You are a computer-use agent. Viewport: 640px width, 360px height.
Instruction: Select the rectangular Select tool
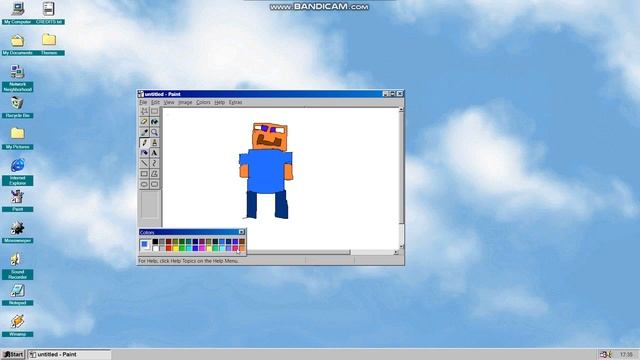point(154,111)
